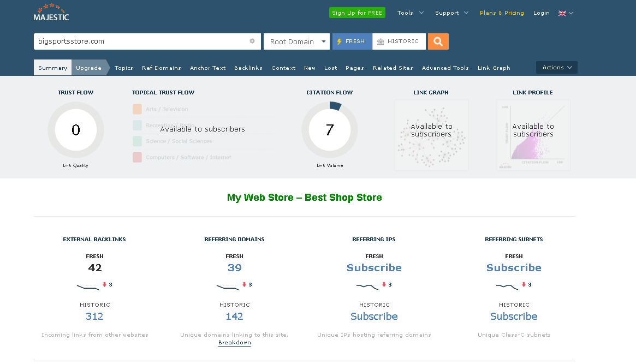Click the red down arrow under External Backlinks
Image resolution: width=636 pixels, height=364 pixels.
(x=105, y=284)
